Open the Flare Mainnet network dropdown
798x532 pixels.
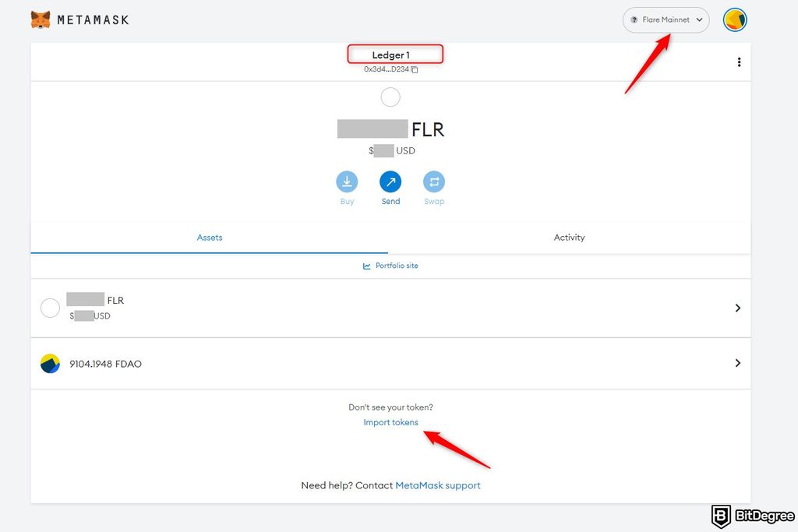[666, 19]
